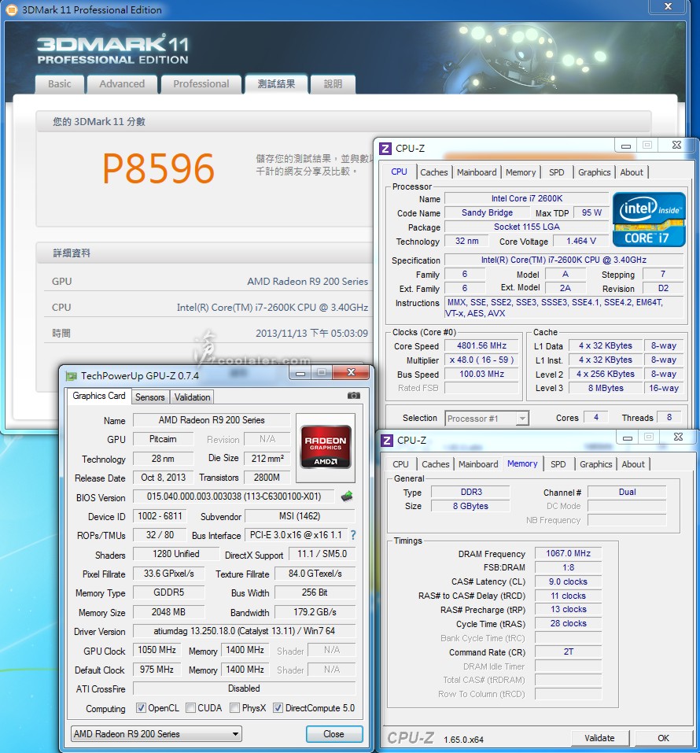Screen dimensions: 700x753
Task: Select the 測試結果 tab in 3DMark
Action: (x=276, y=84)
